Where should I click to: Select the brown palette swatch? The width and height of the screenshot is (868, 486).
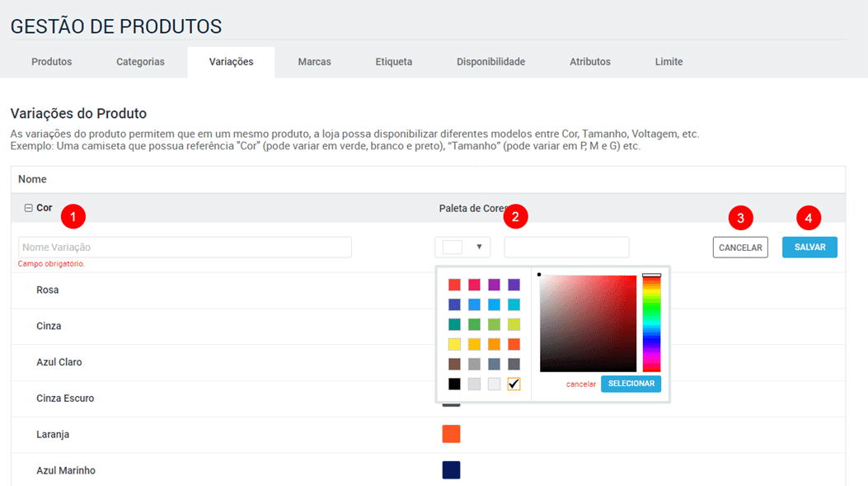pyautogui.click(x=454, y=364)
